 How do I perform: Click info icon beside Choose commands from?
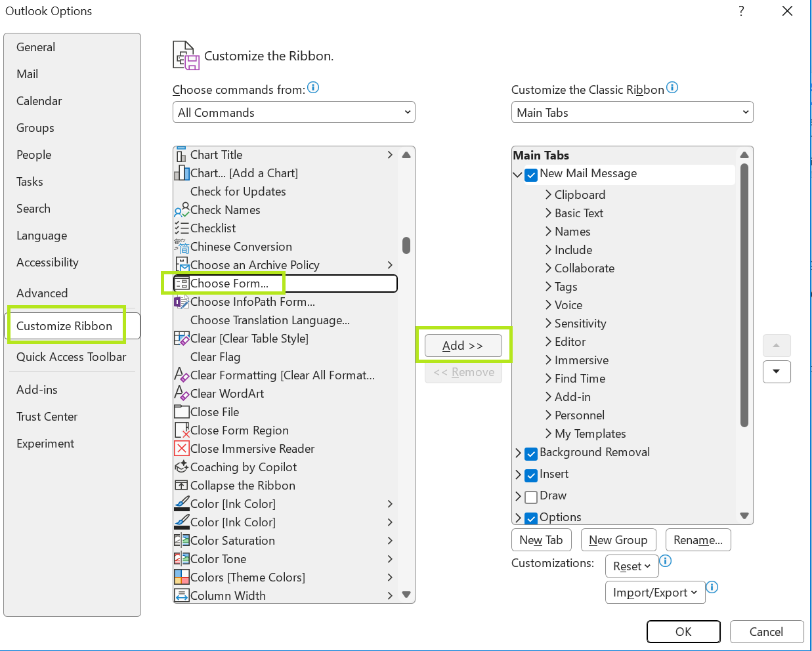[313, 87]
